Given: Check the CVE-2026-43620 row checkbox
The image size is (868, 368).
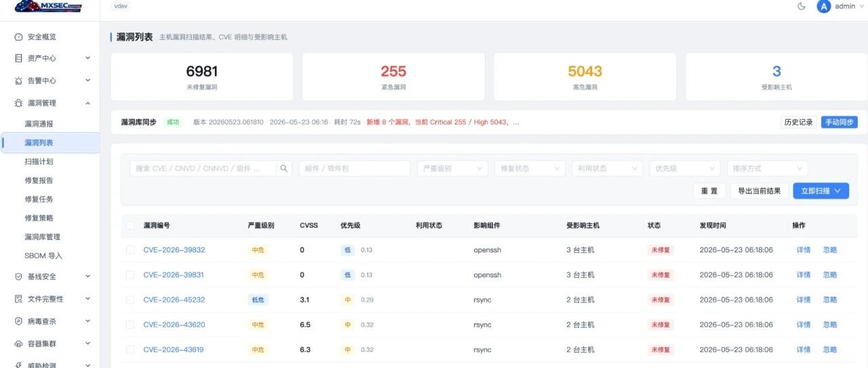Looking at the screenshot, I should (130, 325).
